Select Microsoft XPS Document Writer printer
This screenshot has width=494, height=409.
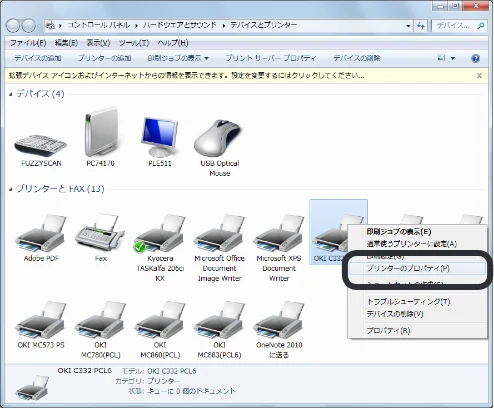(x=279, y=233)
